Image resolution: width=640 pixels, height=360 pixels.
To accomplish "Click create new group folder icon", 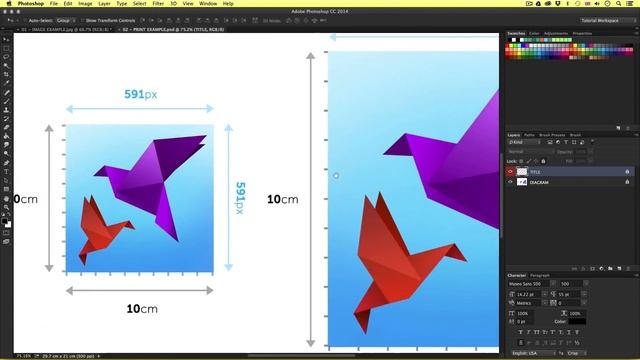I will tap(610, 269).
